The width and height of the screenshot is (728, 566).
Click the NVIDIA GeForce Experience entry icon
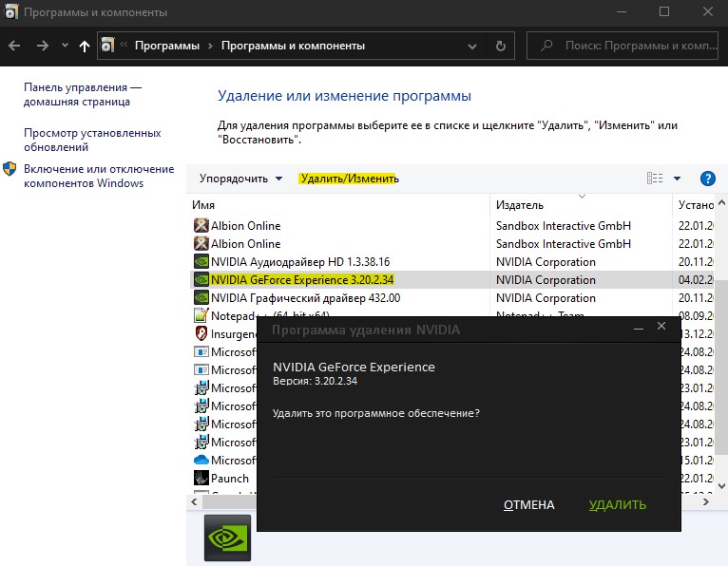tap(201, 280)
